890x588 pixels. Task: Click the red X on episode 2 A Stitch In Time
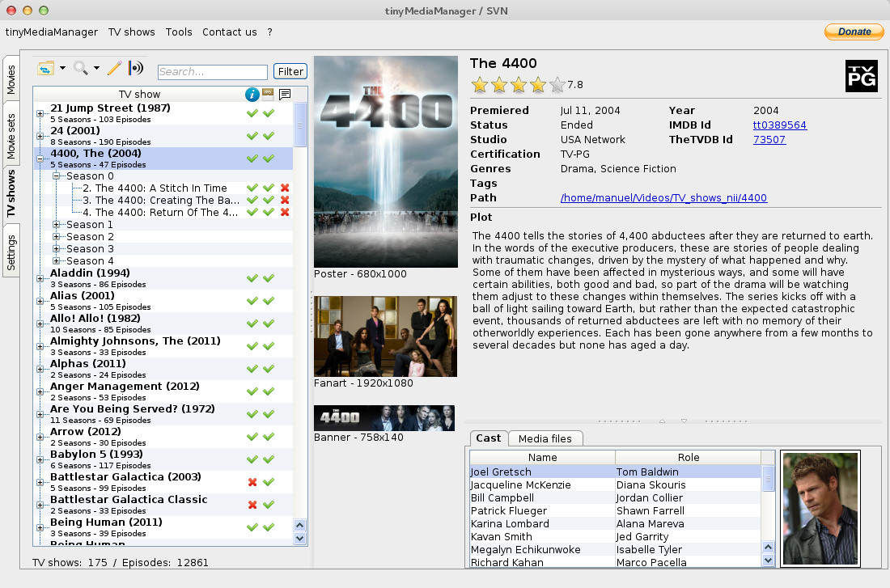[x=285, y=188]
